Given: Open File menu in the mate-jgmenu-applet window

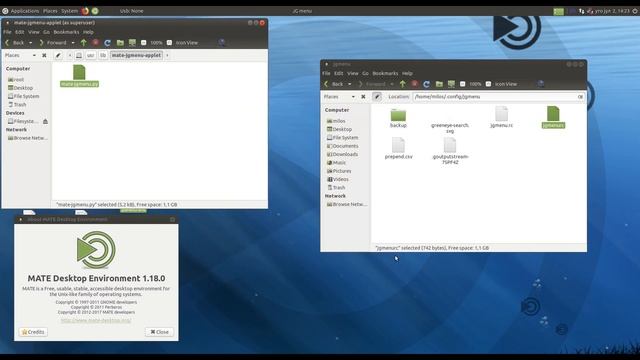Looking at the screenshot, I should (x=7, y=32).
